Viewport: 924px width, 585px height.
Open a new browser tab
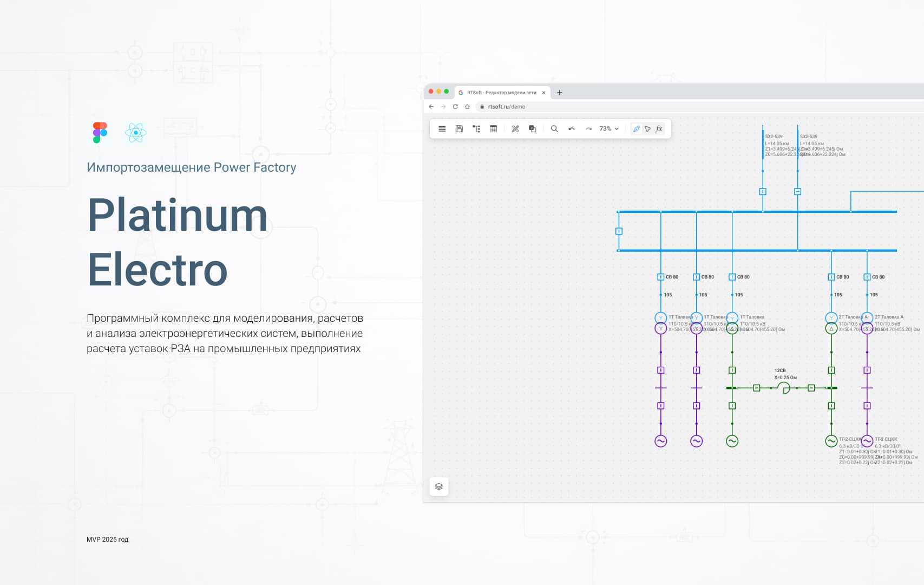[560, 93]
